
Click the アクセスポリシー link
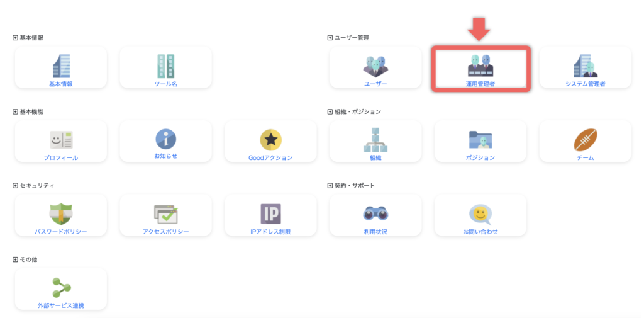click(x=166, y=232)
